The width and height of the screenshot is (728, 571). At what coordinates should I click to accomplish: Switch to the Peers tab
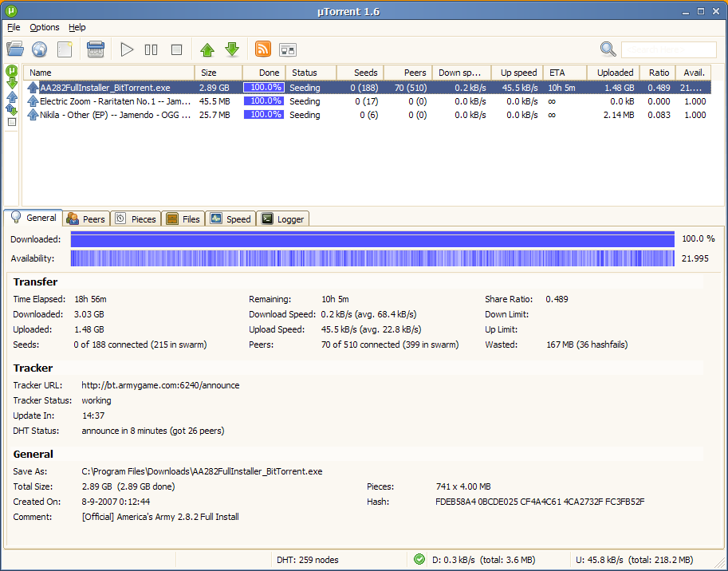86,219
